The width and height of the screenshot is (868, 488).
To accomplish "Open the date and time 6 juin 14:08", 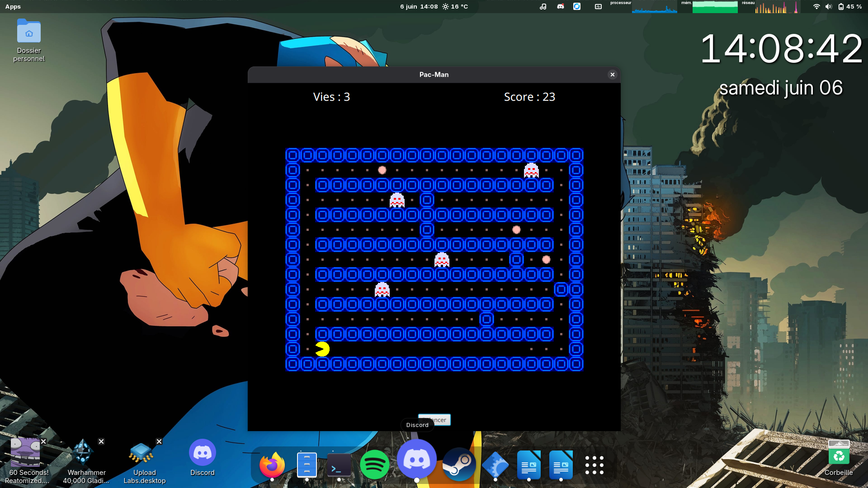I will click(419, 6).
